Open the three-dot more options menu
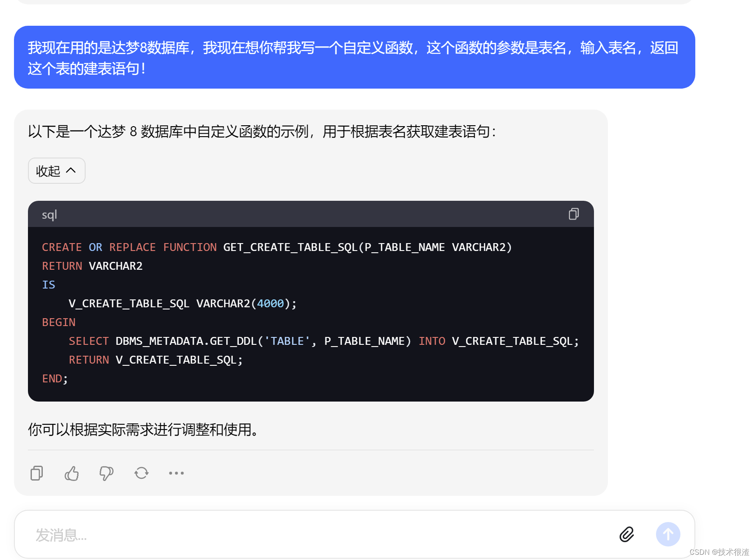This screenshot has width=756, height=560. 176,473
